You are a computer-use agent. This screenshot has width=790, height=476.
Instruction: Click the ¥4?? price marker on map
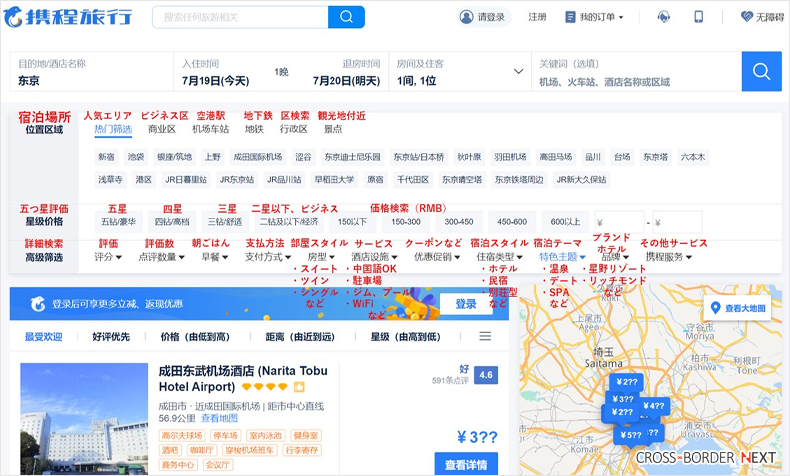653,405
